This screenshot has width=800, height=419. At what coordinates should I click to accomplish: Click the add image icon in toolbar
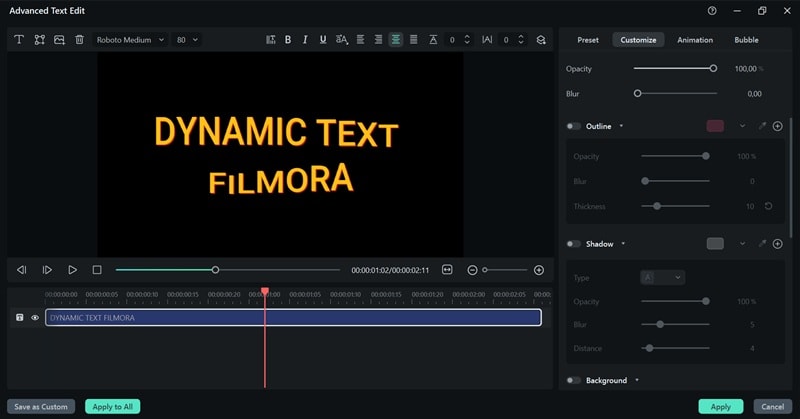click(59, 40)
